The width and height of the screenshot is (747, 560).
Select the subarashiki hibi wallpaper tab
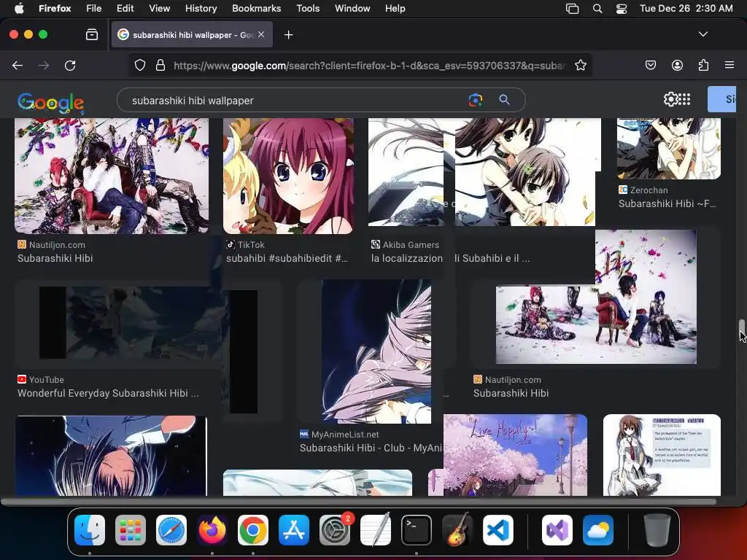[192, 34]
